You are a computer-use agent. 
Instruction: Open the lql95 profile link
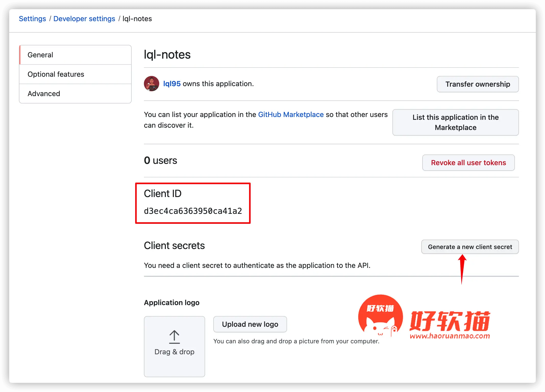coord(172,84)
